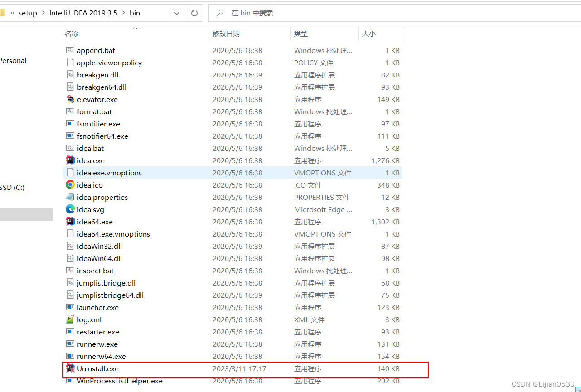Click the IdeaWin64.dll file icon
Screen dimensions: 581x392
(x=70, y=258)
